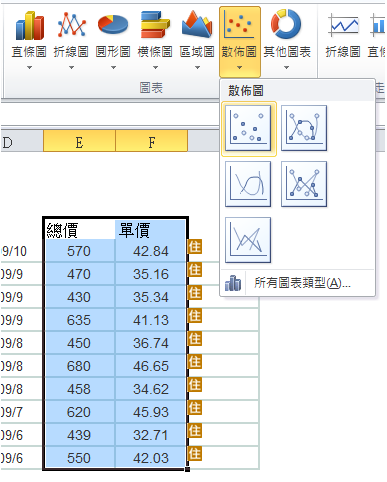Click the 單價 header cell

[151, 230]
